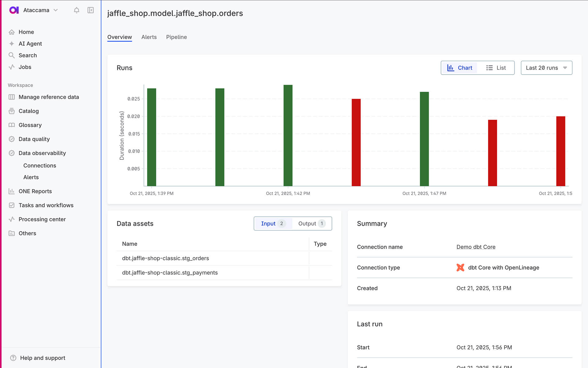The width and height of the screenshot is (588, 368).
Task: Click the ONE Reports chart icon
Action: pyautogui.click(x=12, y=191)
